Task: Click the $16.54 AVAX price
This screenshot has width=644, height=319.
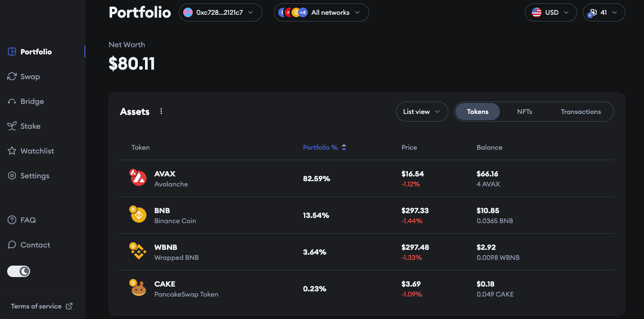Action: (413, 174)
